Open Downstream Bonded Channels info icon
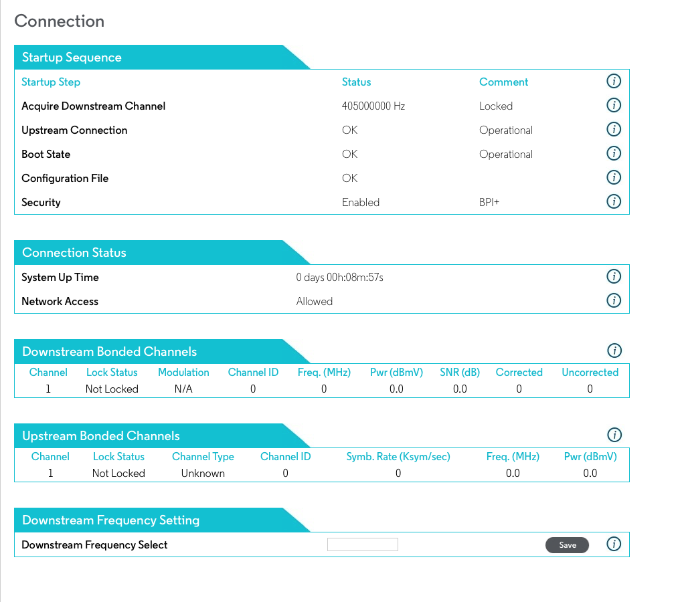Image resolution: width=680 pixels, height=602 pixels. click(x=614, y=351)
